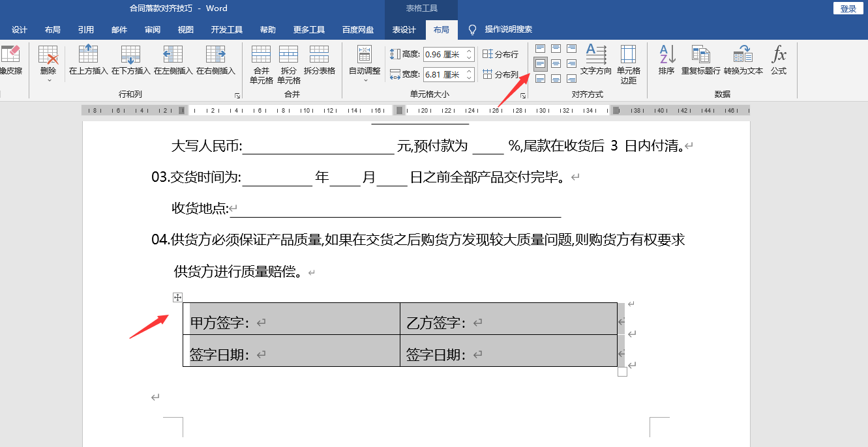Click the 甲方签字 table cell

[292, 319]
